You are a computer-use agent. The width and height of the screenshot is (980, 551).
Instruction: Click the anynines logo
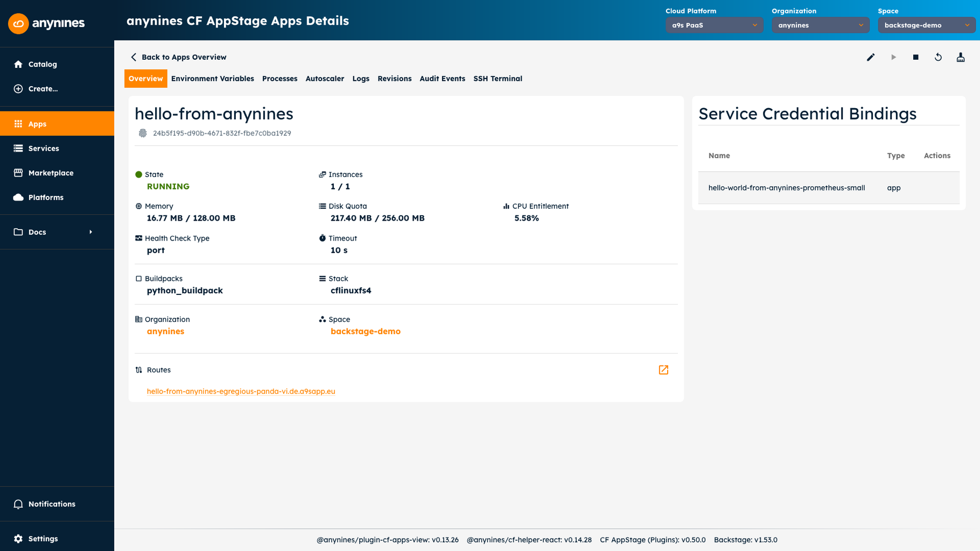46,23
